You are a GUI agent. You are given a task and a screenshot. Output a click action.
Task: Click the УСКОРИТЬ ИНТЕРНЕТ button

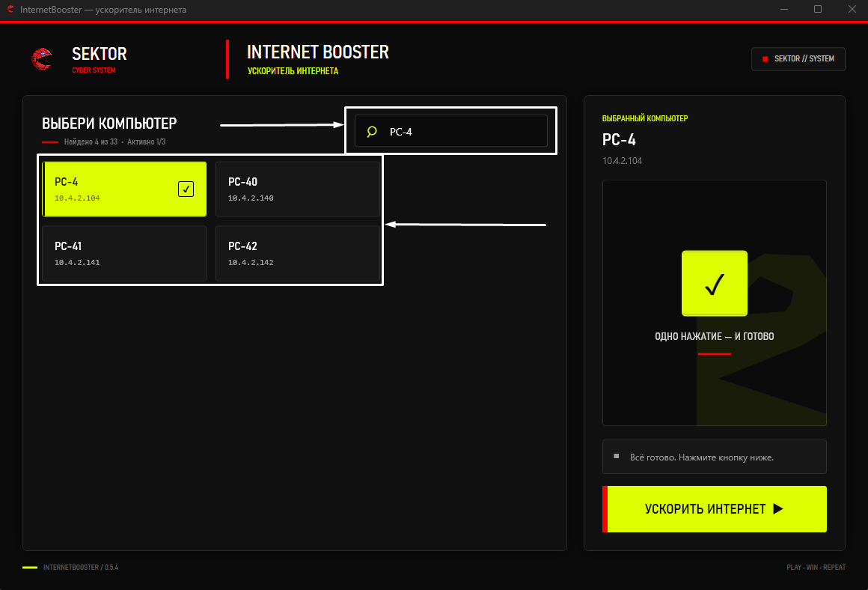pyautogui.click(x=714, y=509)
